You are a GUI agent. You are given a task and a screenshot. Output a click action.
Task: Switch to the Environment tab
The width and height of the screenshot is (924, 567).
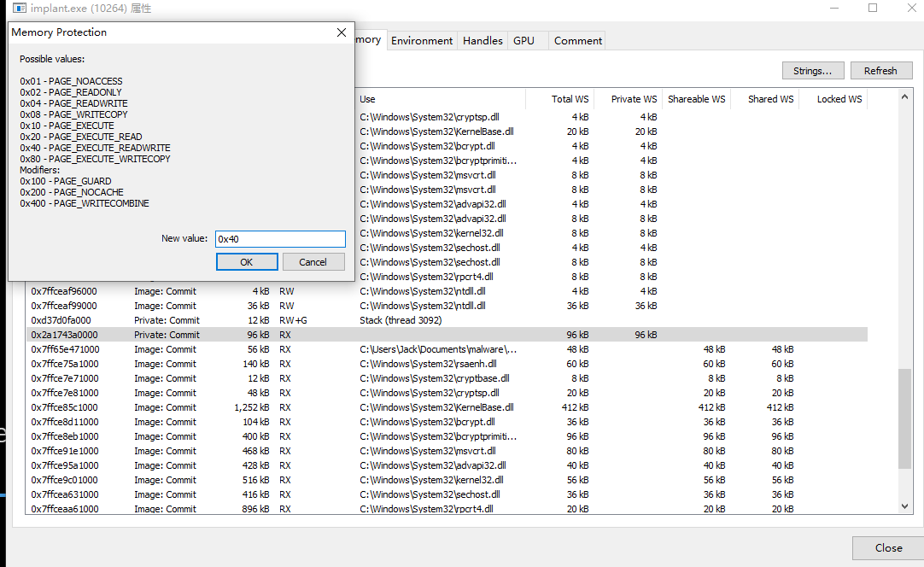[x=422, y=40]
